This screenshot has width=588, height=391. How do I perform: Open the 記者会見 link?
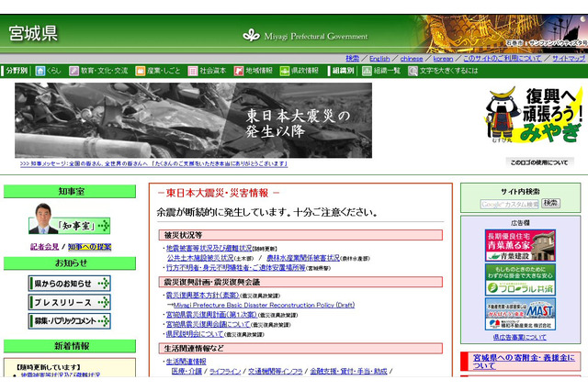tap(45, 247)
